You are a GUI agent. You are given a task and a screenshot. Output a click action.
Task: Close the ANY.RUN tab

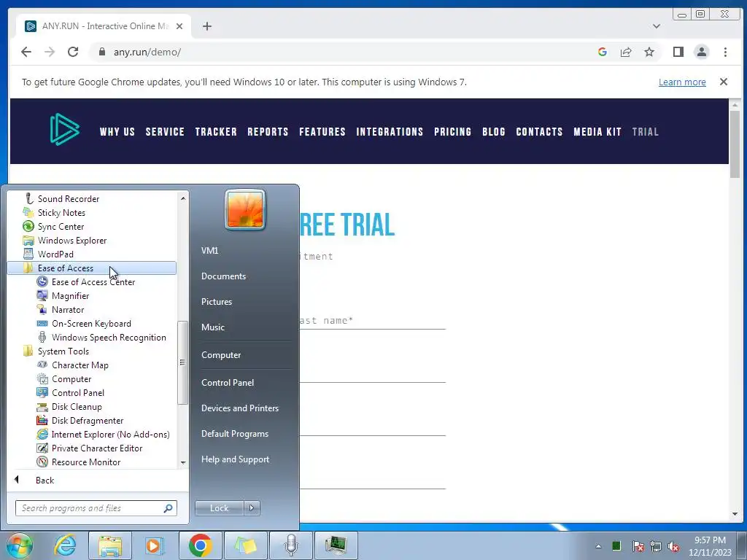coord(179,26)
